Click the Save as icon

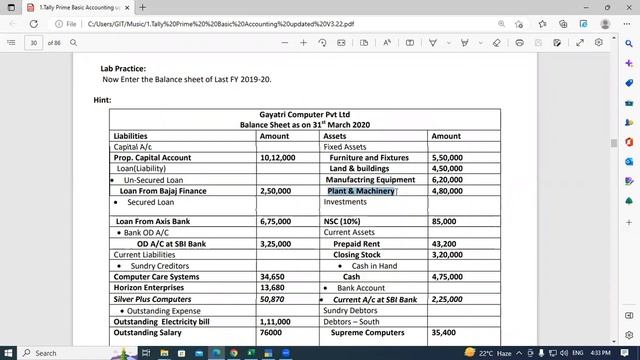click(x=557, y=42)
